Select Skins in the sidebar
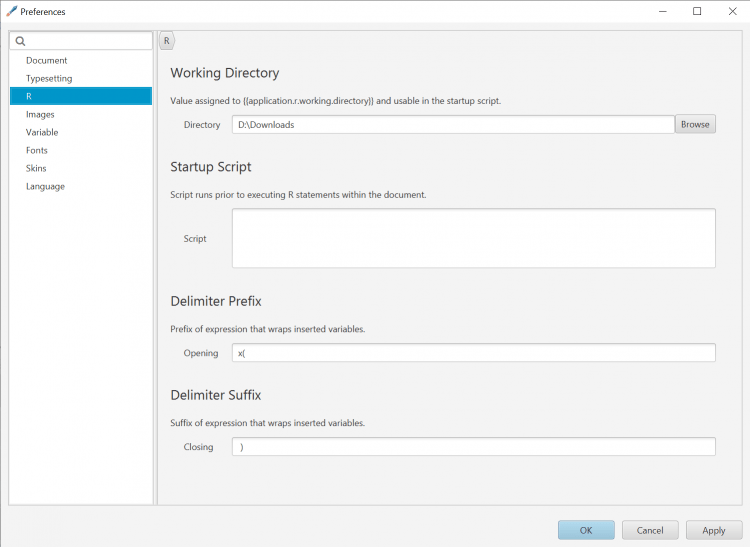This screenshot has height=547, width=750. (36, 168)
